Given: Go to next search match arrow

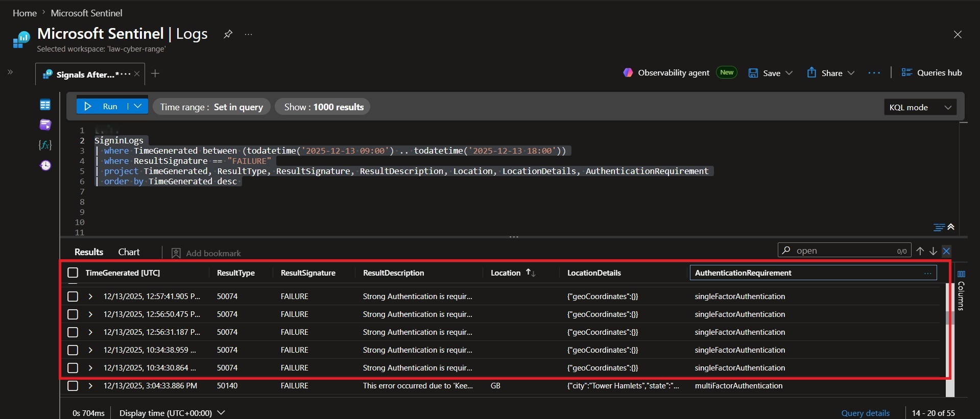Looking at the screenshot, I should pos(933,251).
